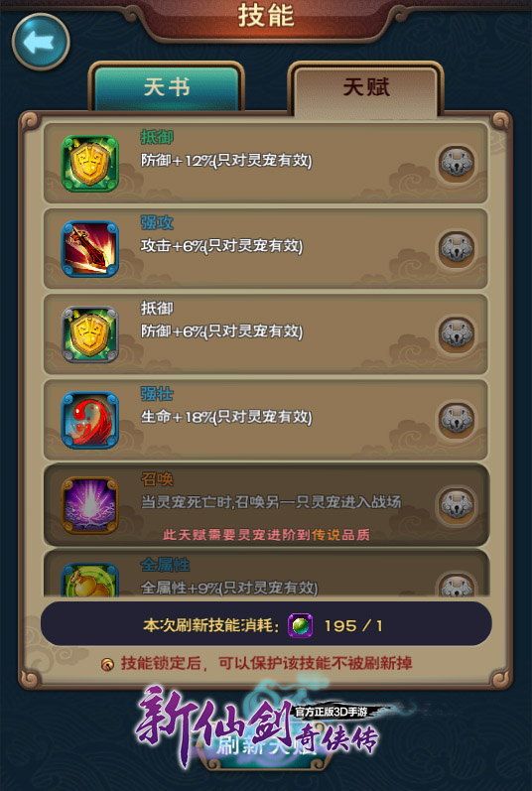
Task: Lock the 强壮 生命+18% skill
Action: [x=457, y=420]
